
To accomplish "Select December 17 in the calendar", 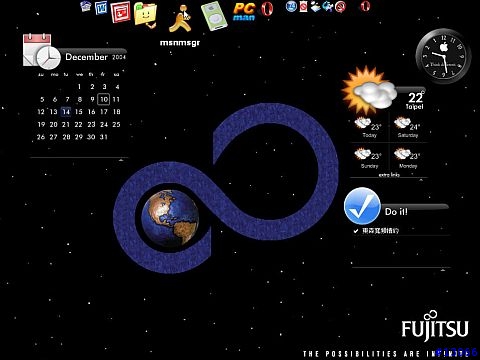I will click(x=104, y=112).
